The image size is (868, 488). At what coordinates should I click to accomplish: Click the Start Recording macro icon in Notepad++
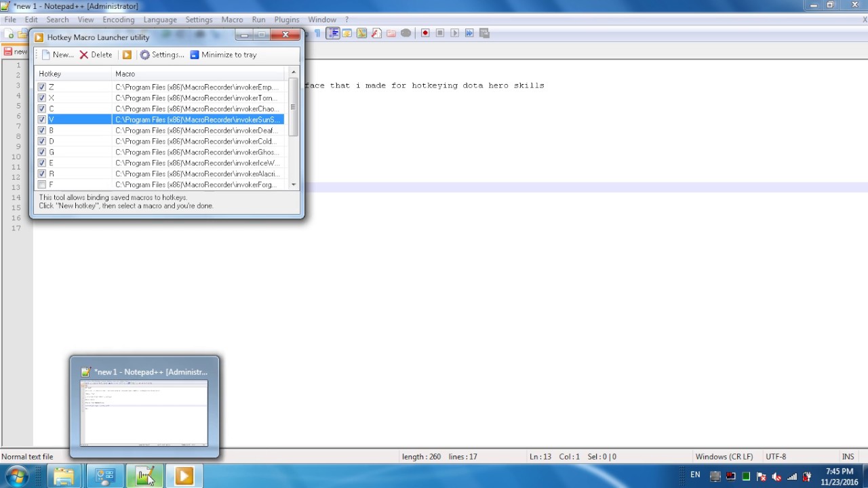coord(425,33)
